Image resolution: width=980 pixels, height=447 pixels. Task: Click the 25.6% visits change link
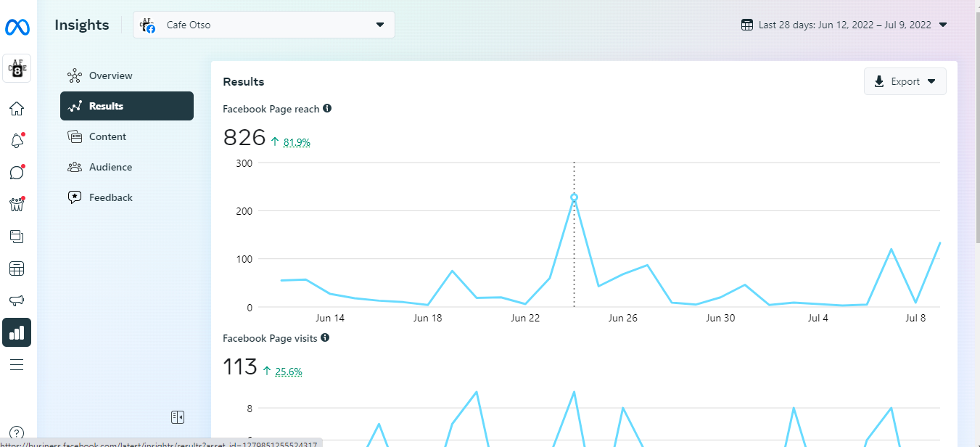(289, 372)
